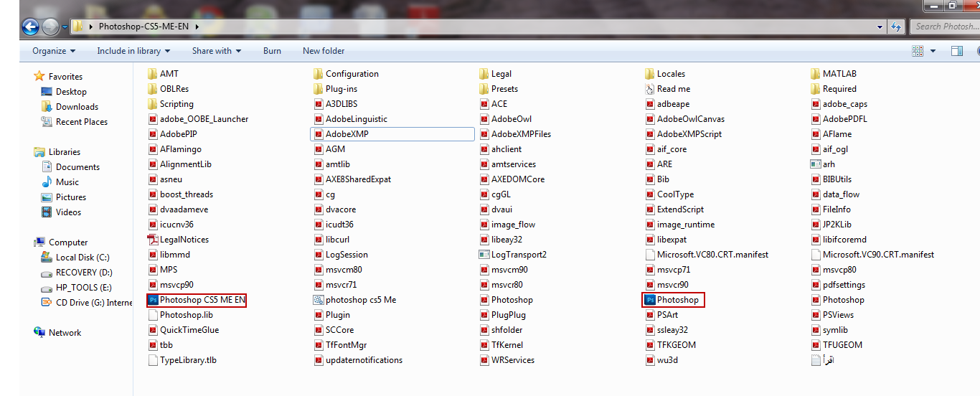Toggle the preview pane button
Viewport: 980px width, 396px height.
coord(956,51)
